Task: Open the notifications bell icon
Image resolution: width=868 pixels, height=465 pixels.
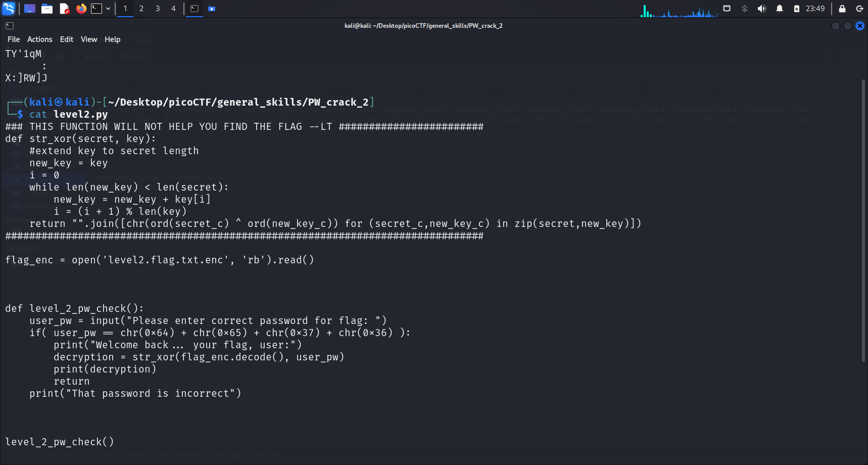Action: (x=780, y=9)
